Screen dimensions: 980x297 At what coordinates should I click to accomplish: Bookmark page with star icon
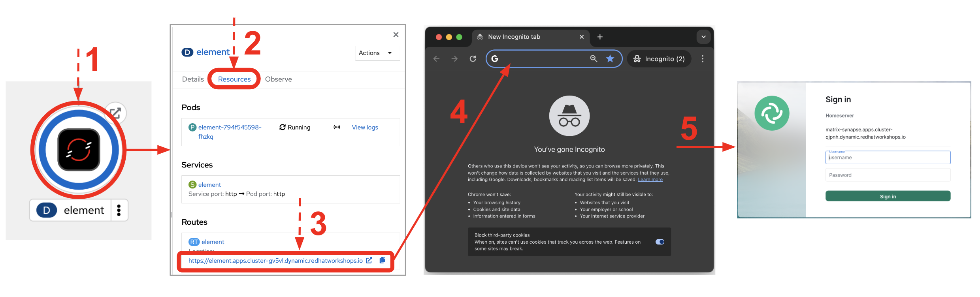point(610,59)
